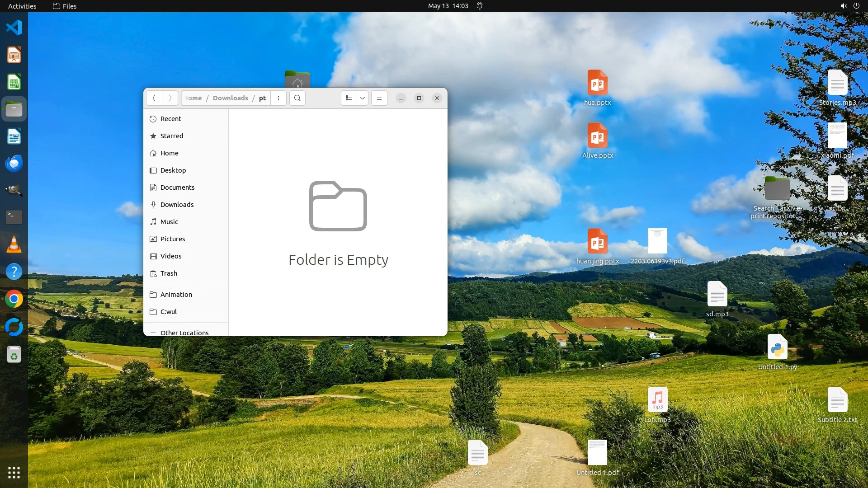Open view options dropdown arrow
The height and width of the screenshot is (488, 868).
click(363, 98)
